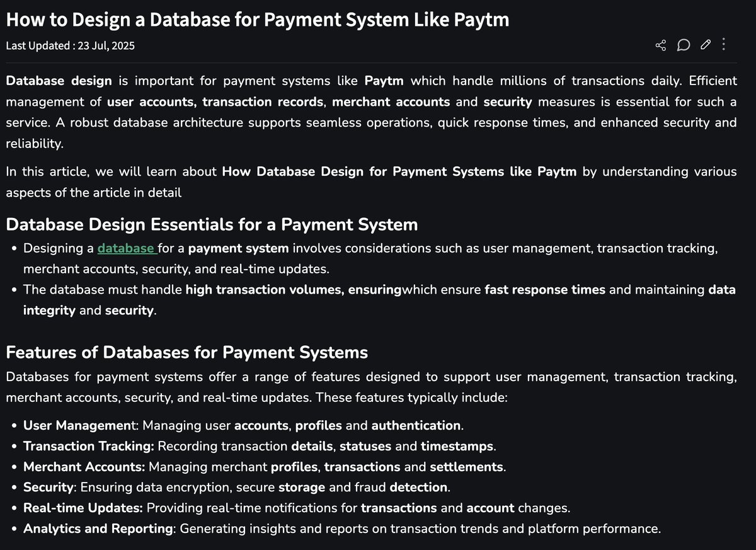The image size is (756, 550).
Task: Open the three-dot more options menu
Action: pyautogui.click(x=723, y=45)
